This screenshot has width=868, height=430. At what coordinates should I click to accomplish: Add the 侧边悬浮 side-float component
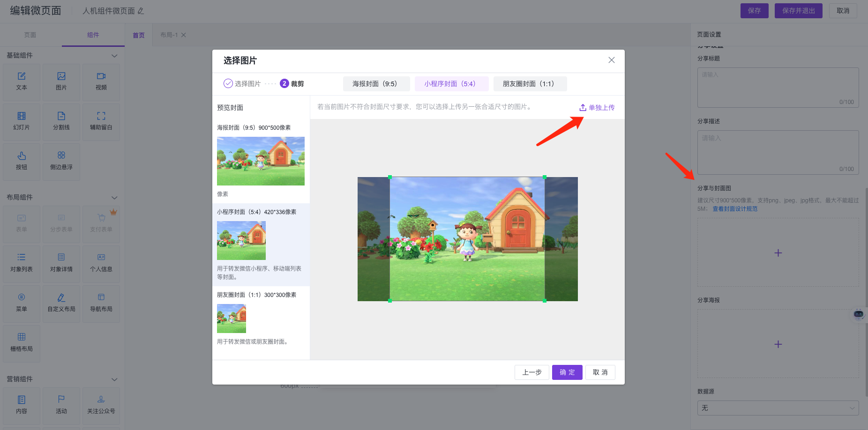(x=61, y=162)
